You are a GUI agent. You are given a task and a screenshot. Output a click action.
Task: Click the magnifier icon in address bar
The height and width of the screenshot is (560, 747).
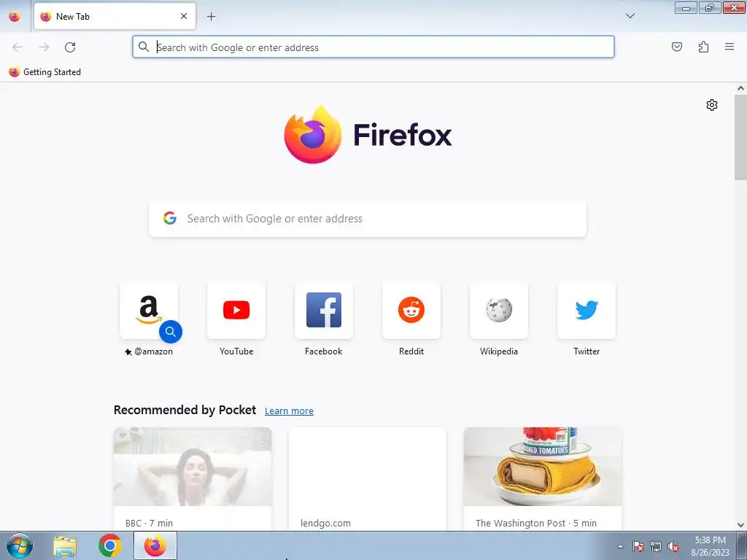pos(144,47)
